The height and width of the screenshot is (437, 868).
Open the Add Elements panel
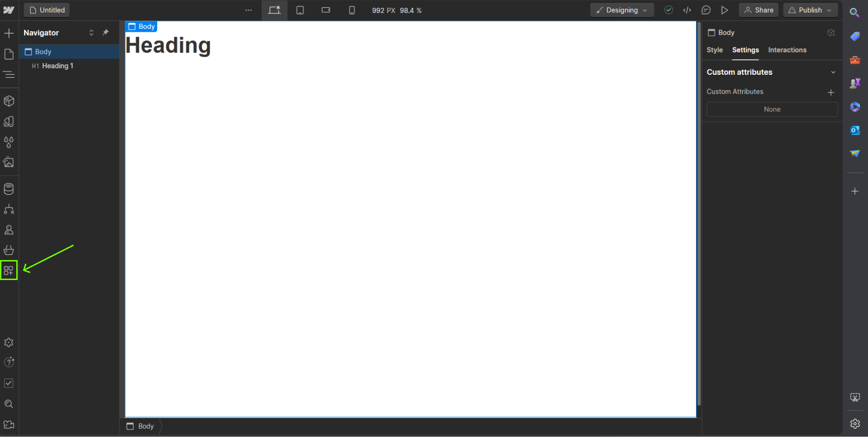tap(9, 33)
